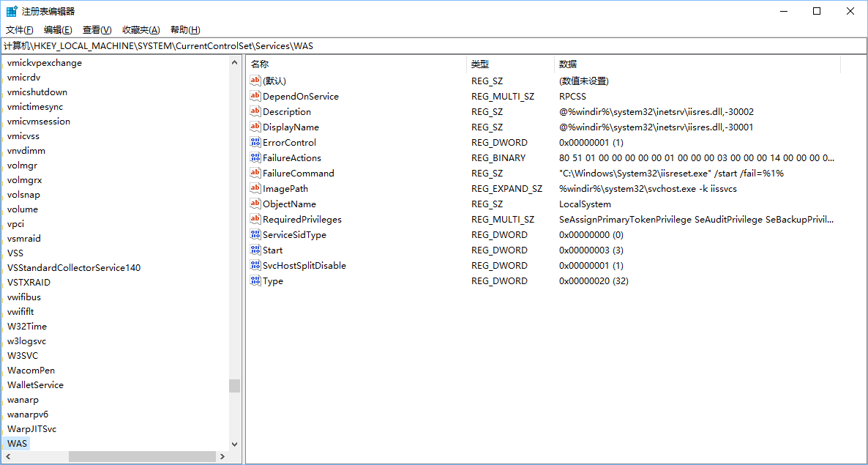Select the wanarp registry key
The width and height of the screenshot is (868, 465).
click(23, 400)
